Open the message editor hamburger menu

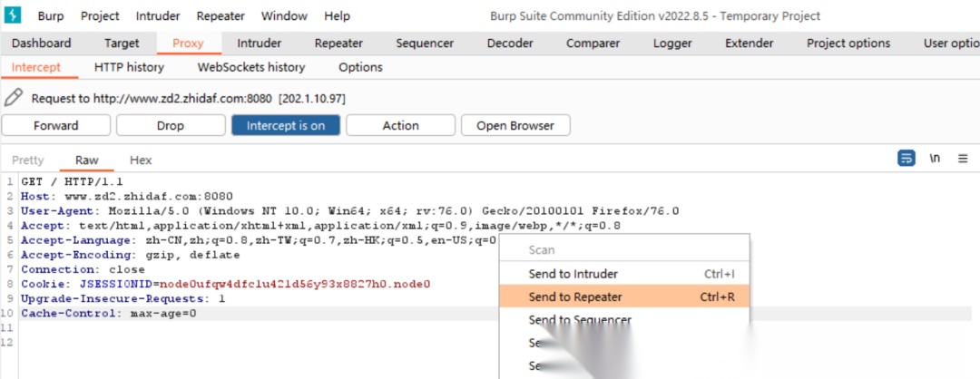click(963, 159)
